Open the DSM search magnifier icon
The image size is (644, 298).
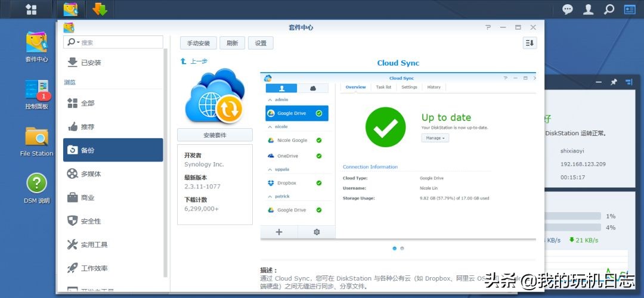[609, 9]
